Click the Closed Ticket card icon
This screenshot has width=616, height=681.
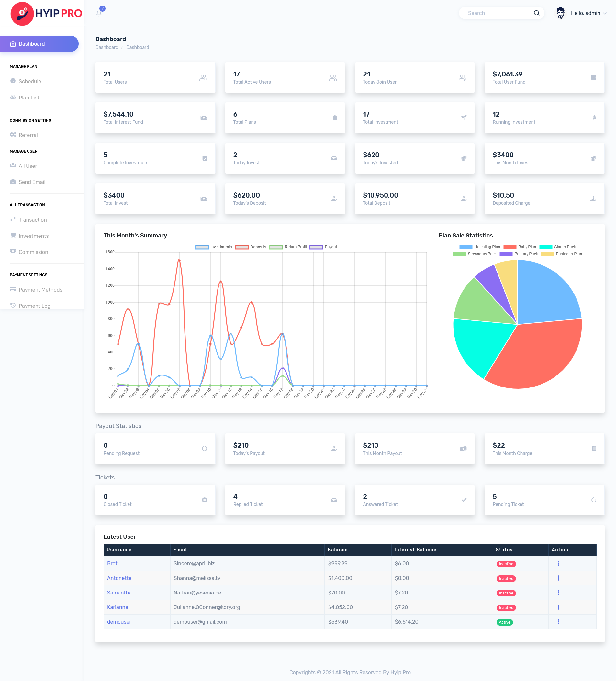204,500
